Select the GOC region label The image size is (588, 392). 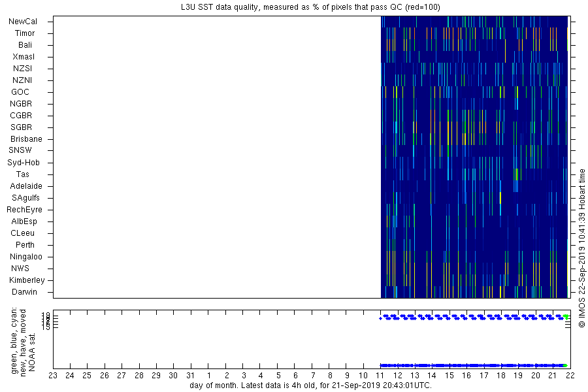(20, 92)
